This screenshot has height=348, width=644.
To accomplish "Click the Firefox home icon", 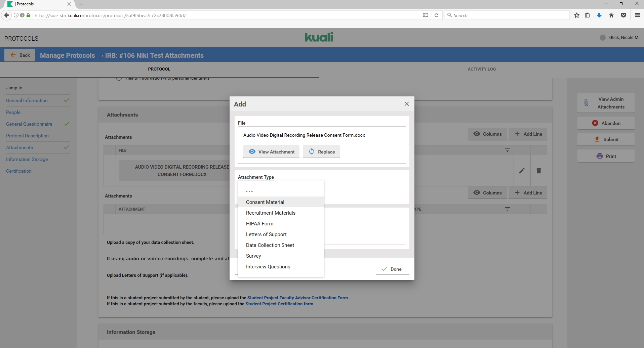I will coord(611,15).
